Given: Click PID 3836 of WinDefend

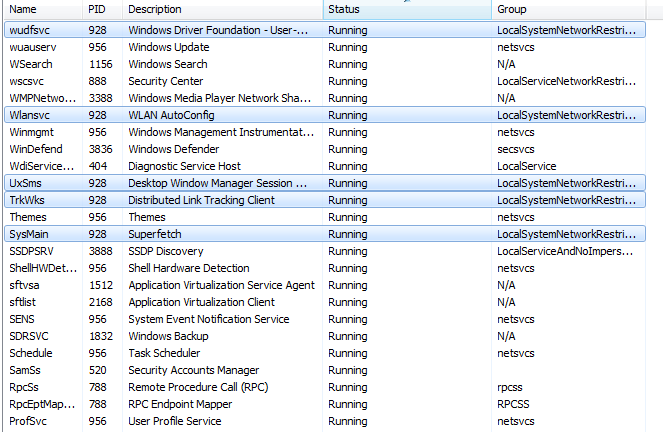Looking at the screenshot, I should 101,149.
